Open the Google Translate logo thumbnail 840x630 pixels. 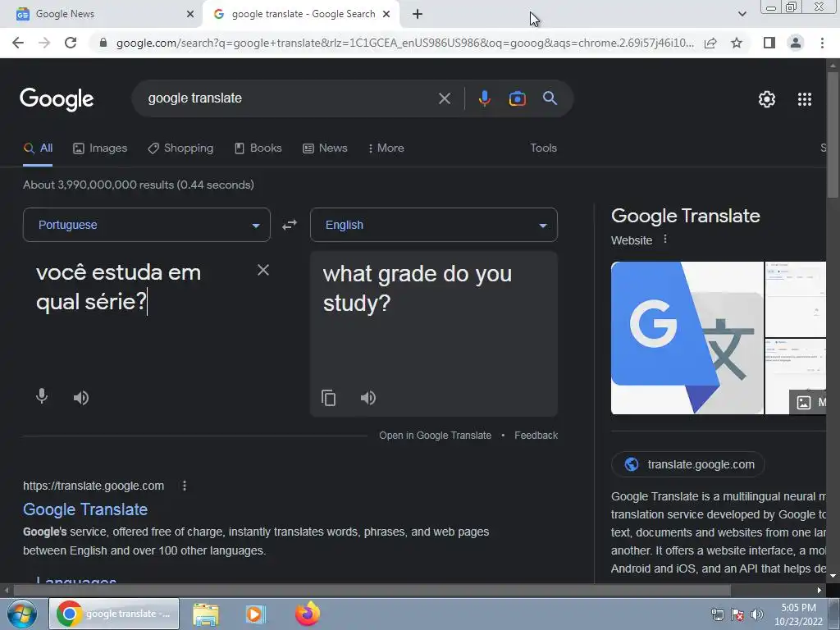[687, 338]
